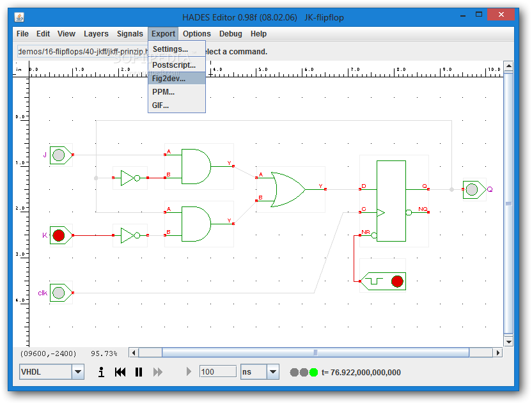This screenshot has width=532, height=404.
Task: Open the View menu
Action: coord(66,34)
